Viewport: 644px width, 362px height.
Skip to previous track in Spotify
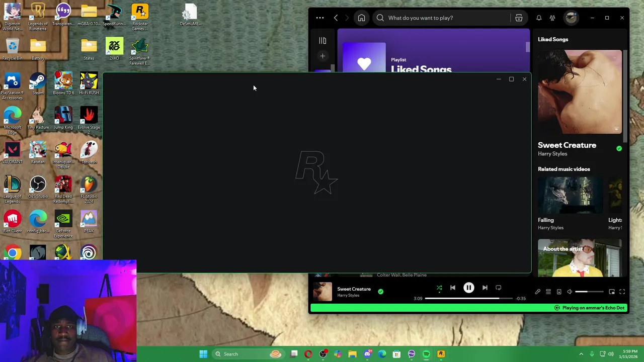[x=453, y=288]
